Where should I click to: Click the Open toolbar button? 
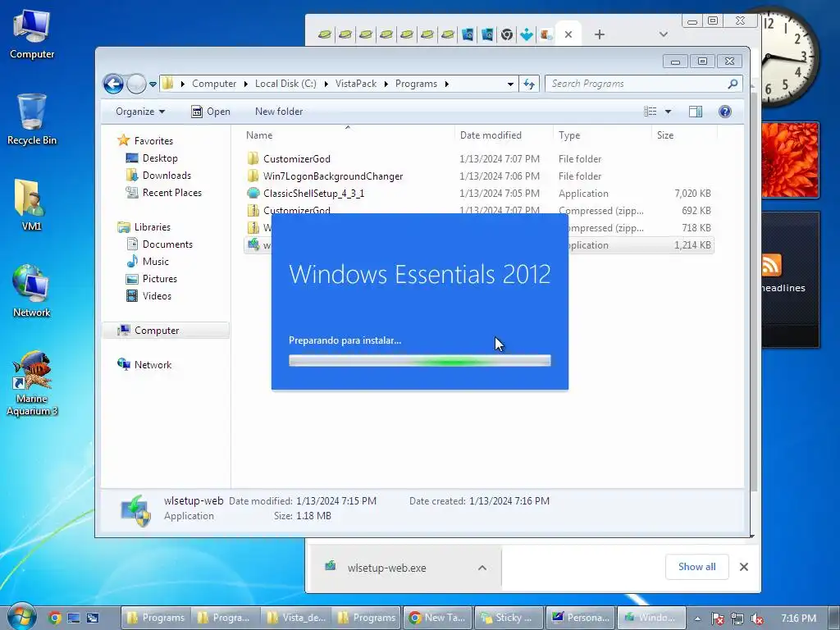click(211, 112)
